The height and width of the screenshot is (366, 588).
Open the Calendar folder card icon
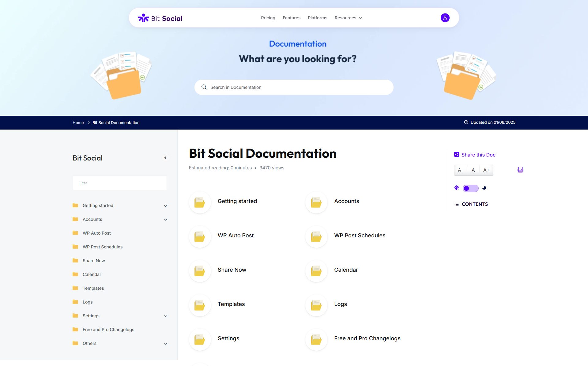click(316, 271)
